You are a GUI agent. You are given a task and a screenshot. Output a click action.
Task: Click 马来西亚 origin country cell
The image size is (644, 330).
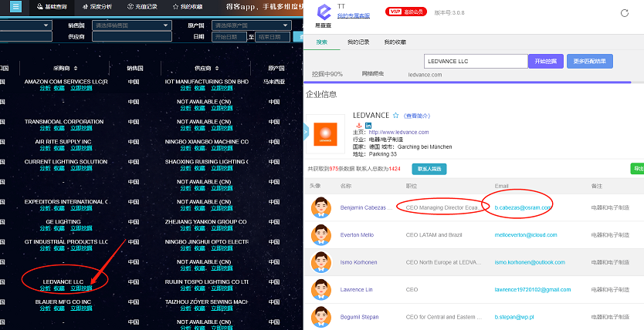pos(274,82)
